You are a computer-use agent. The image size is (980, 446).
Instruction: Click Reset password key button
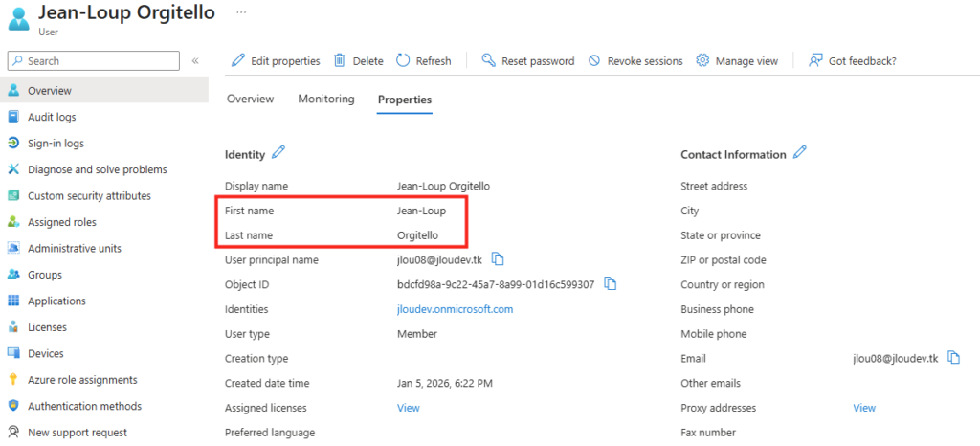527,60
